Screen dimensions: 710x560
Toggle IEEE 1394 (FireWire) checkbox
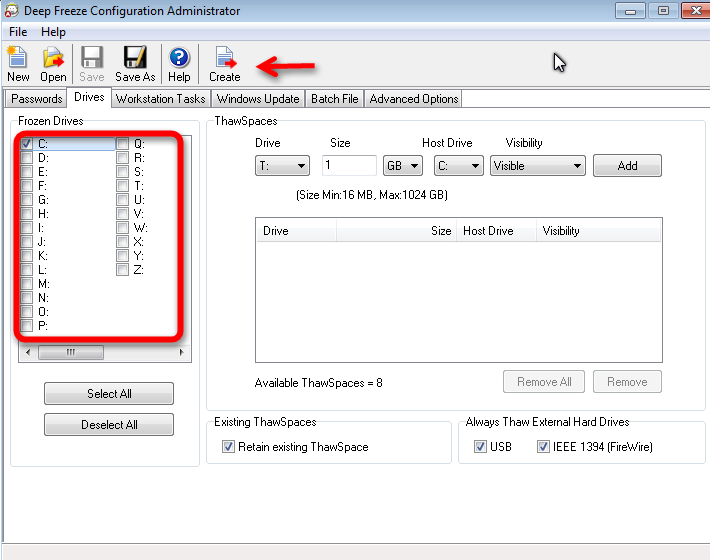[543, 447]
